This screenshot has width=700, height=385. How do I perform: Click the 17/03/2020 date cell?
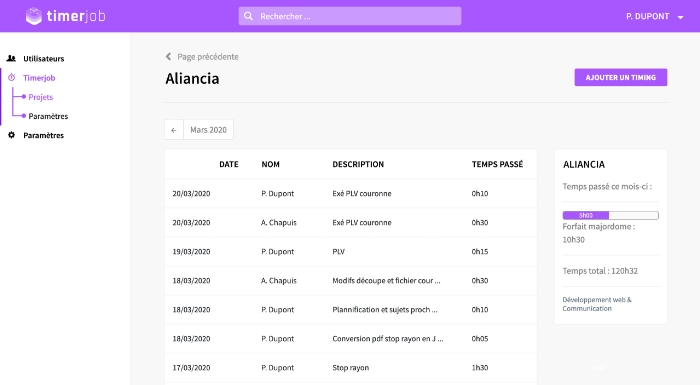191,368
